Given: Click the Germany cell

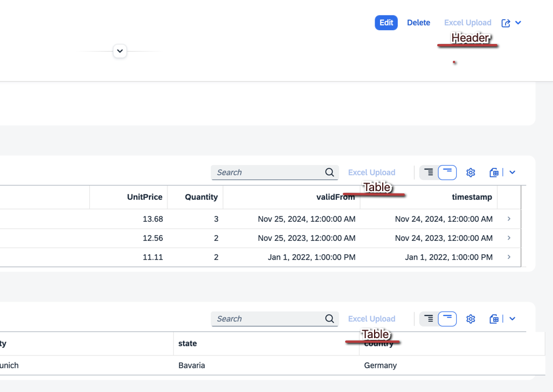Looking at the screenshot, I should tap(380, 365).
